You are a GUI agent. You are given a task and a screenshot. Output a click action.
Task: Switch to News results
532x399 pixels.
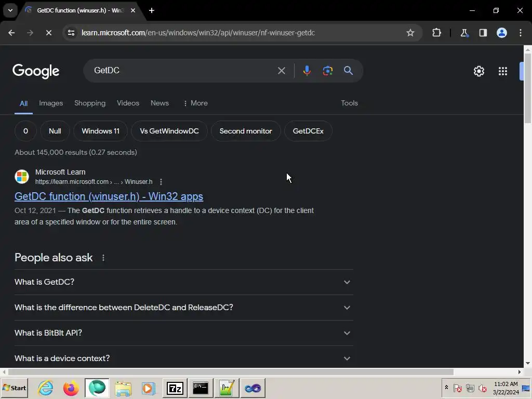tap(159, 103)
